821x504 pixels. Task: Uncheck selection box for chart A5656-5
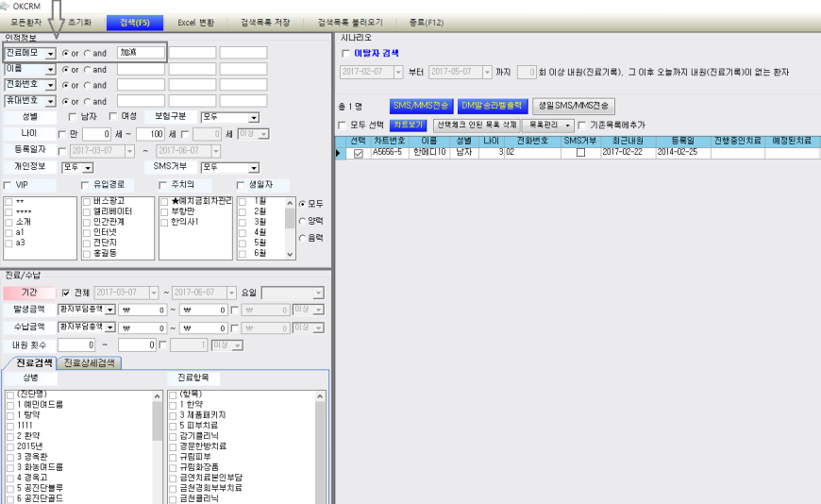(x=359, y=154)
